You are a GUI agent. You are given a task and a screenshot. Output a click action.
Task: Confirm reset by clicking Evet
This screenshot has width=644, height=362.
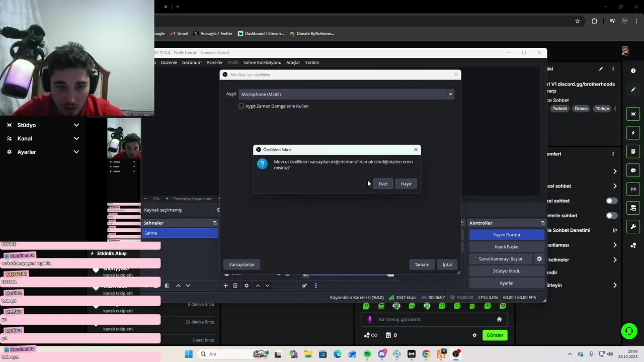point(383,184)
